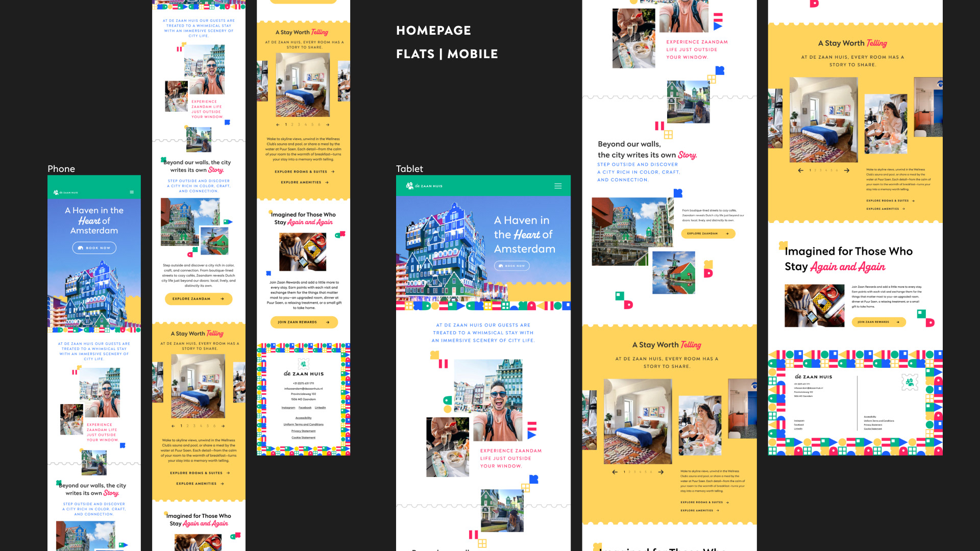Open Cookie Statement link in tablet footer
The height and width of the screenshot is (551, 980).
click(872, 429)
